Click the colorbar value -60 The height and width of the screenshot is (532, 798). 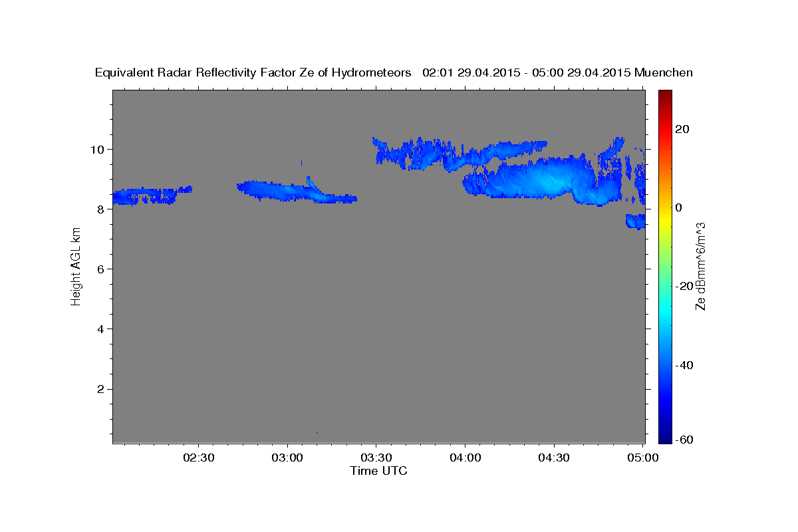tap(684, 440)
